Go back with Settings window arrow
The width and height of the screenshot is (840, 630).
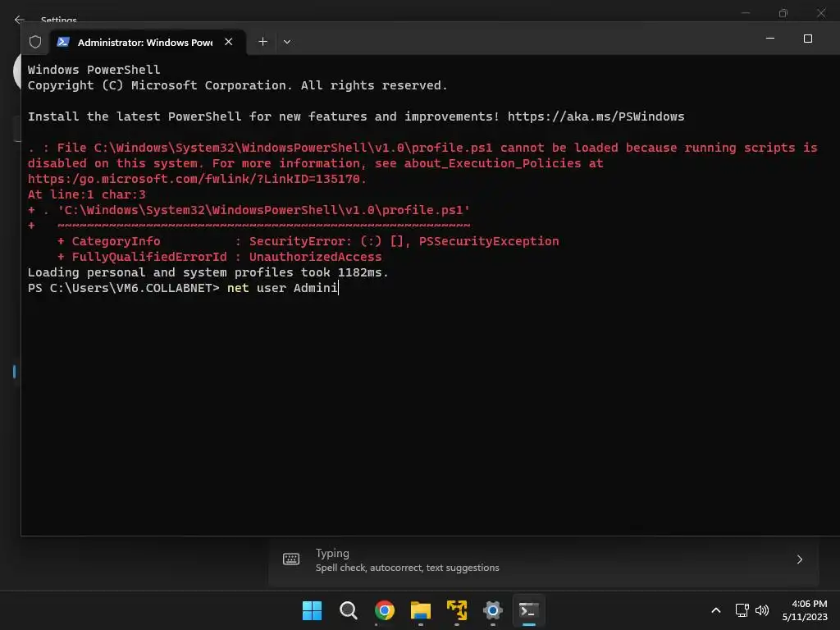pos(20,20)
